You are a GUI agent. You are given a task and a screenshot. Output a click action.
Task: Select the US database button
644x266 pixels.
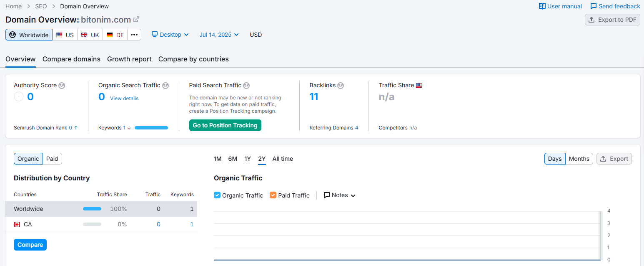[65, 35]
